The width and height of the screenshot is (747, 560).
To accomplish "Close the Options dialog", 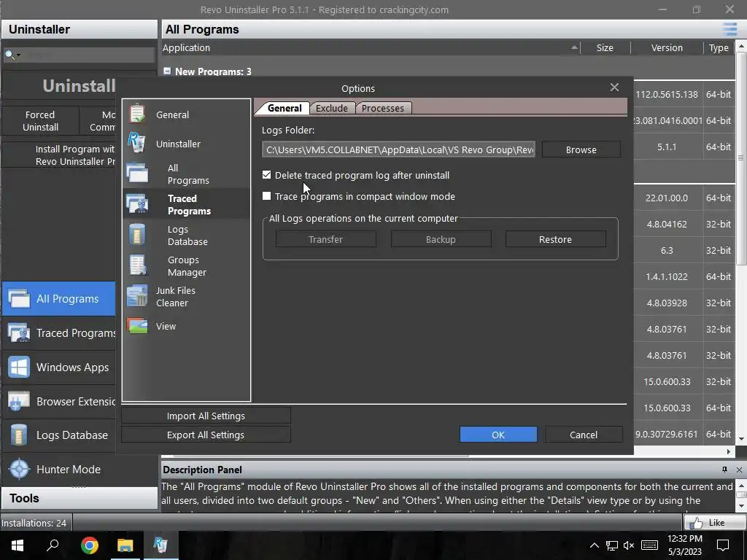I will 614,87.
